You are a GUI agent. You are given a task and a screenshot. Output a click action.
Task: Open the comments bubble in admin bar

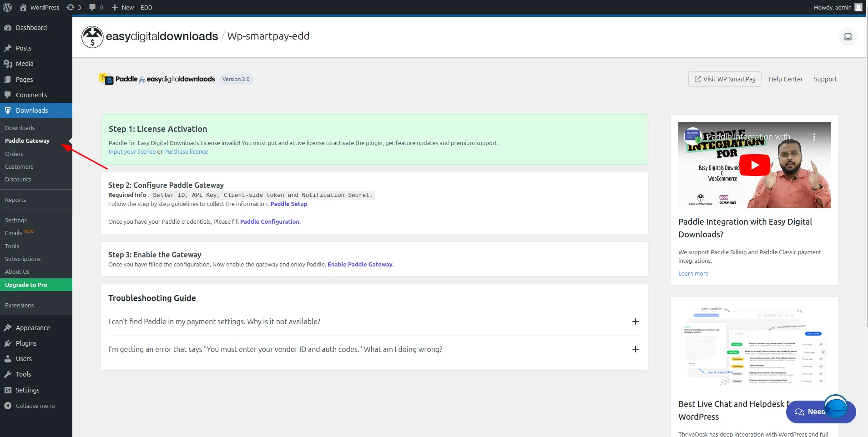point(96,7)
